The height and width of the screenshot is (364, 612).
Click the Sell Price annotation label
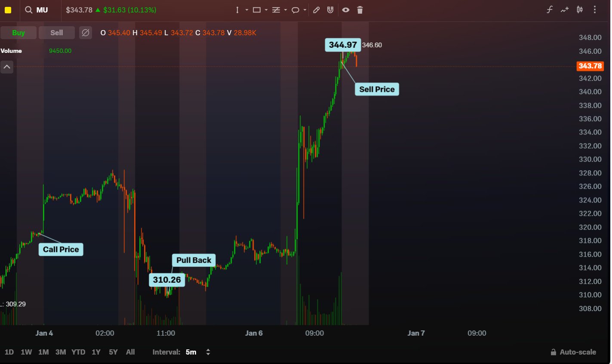click(x=377, y=89)
